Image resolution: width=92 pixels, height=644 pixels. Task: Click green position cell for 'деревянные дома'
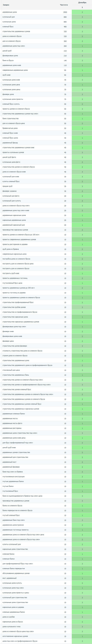click(x=82, y=12)
